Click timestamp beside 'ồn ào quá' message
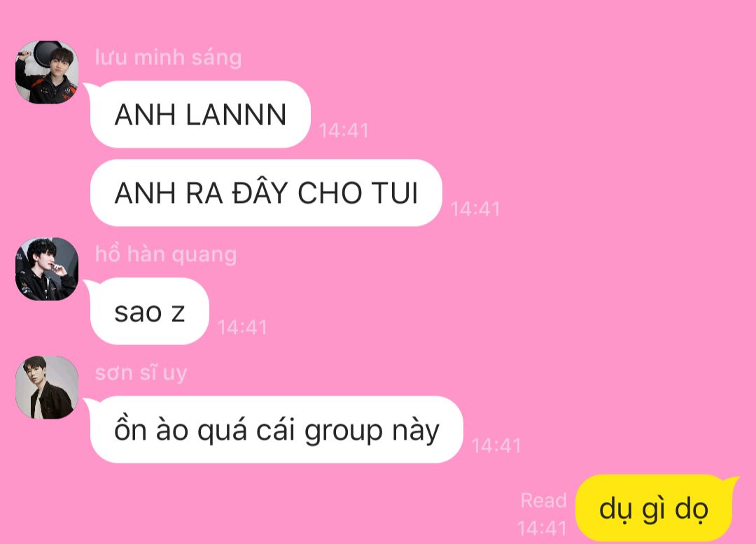Screen dimensions: 756x544 click(496, 446)
